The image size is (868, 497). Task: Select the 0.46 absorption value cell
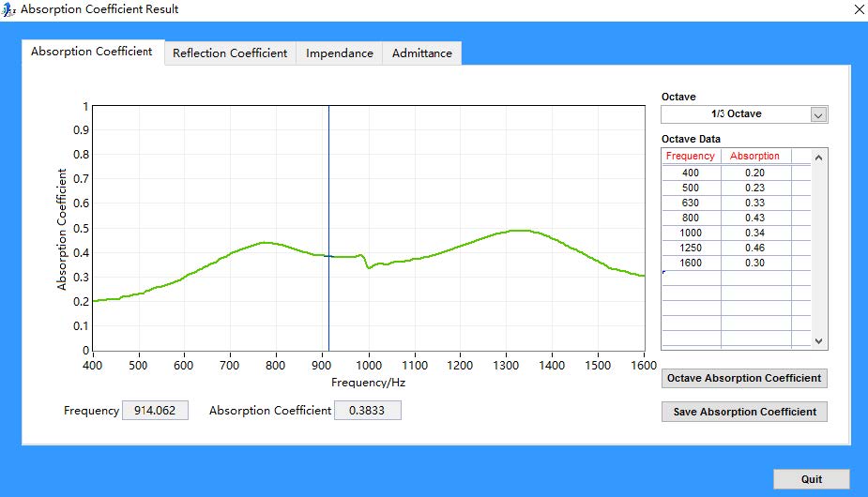(x=754, y=248)
